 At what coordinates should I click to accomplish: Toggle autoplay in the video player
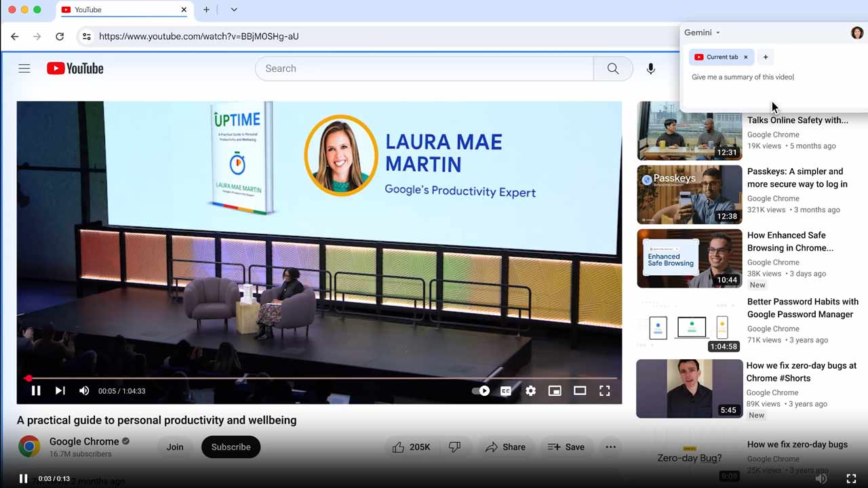(x=481, y=390)
